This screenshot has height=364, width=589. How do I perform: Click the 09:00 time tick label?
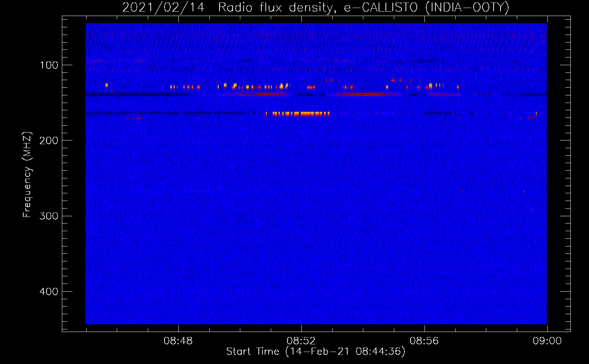click(x=547, y=341)
